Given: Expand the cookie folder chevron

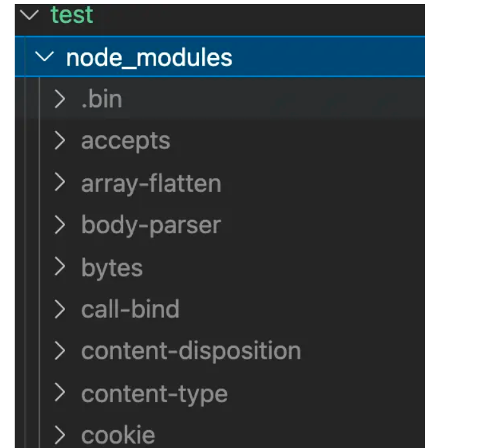Looking at the screenshot, I should (x=60, y=435).
